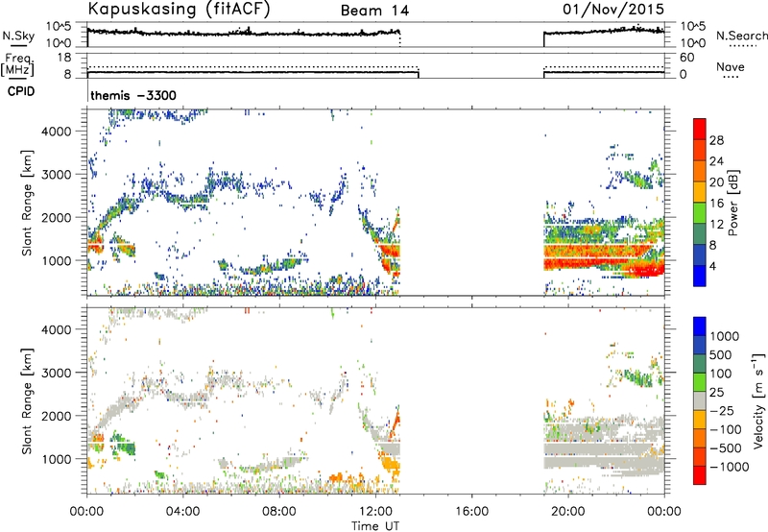Image resolution: width=768 pixels, height=532 pixels.
Task: Click the dotted line sample under Nave
Action: pos(732,77)
